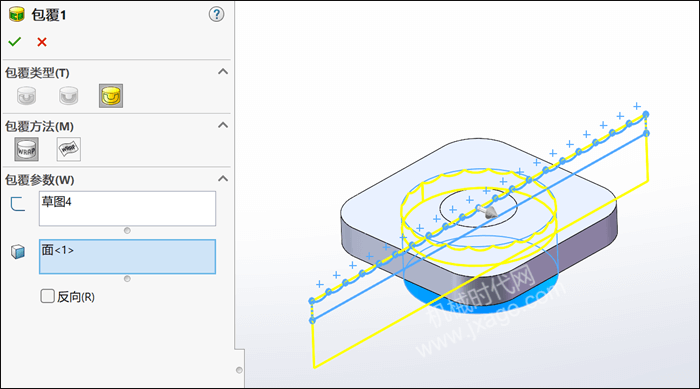
Task: Click the source sketch icon beside 草图4
Action: pos(18,204)
